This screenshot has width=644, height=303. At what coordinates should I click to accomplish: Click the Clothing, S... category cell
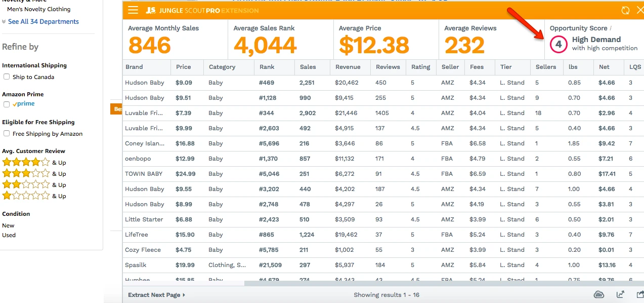[227, 265]
